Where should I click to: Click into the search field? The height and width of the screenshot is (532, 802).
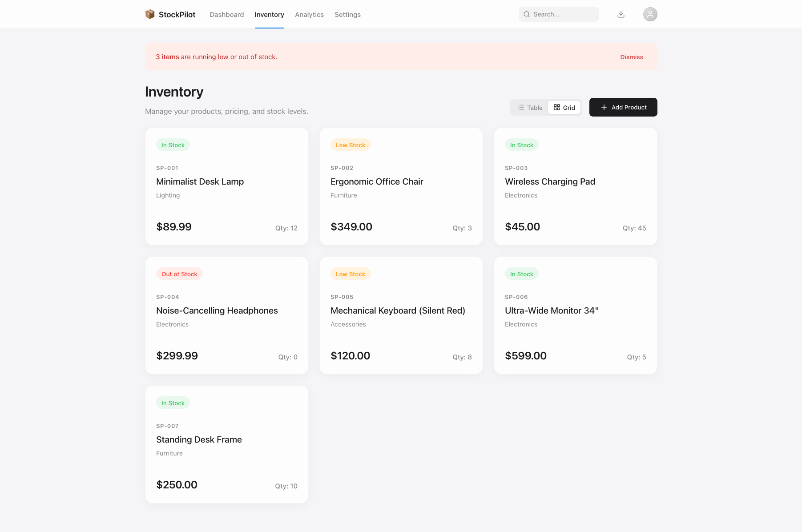pyautogui.click(x=558, y=14)
